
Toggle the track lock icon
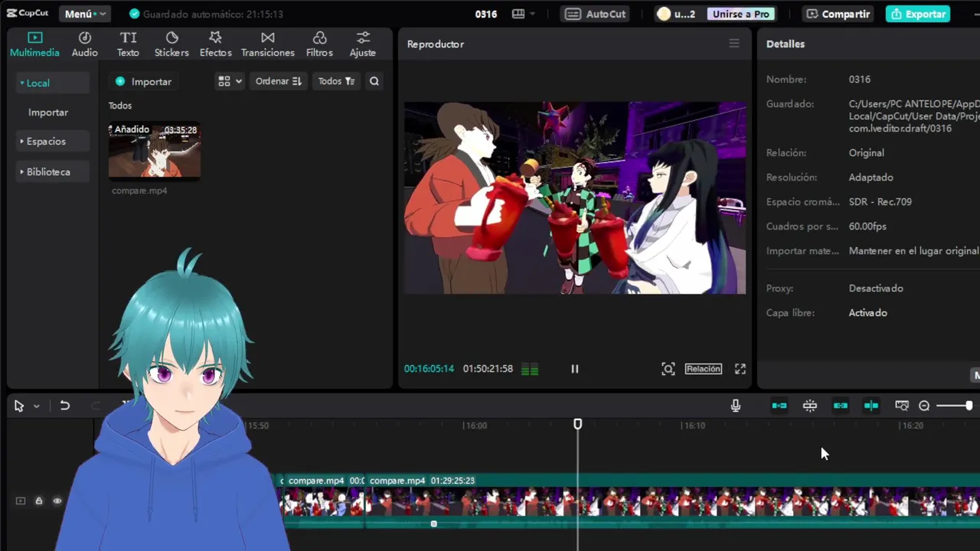click(39, 501)
